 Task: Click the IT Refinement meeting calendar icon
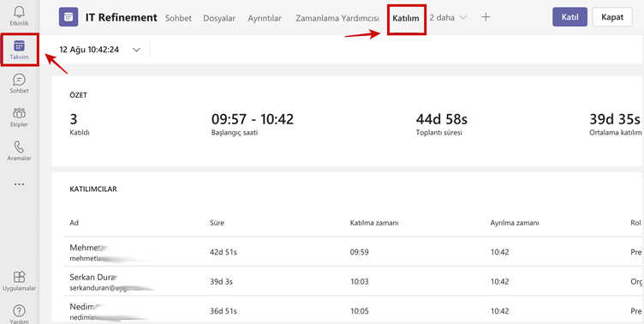pyautogui.click(x=69, y=17)
